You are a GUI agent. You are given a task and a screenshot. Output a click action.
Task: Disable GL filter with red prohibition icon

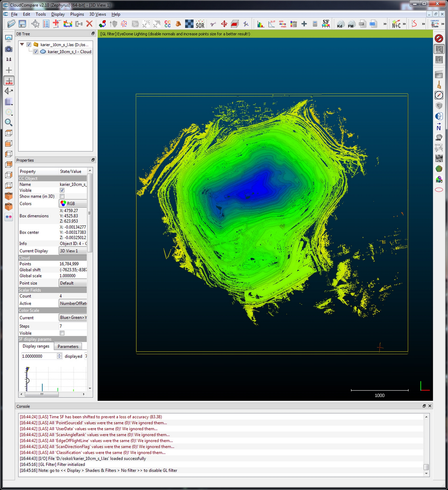(439, 39)
